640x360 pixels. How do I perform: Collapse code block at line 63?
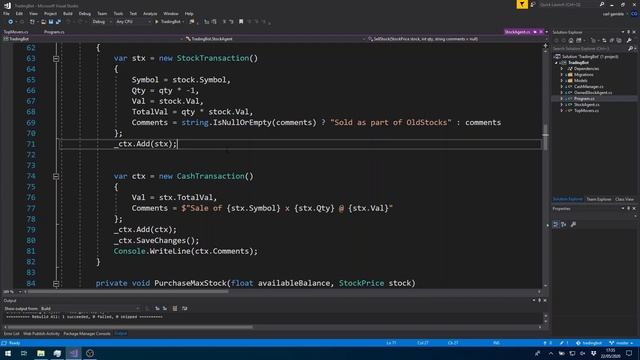pyautogui.click(x=56, y=59)
